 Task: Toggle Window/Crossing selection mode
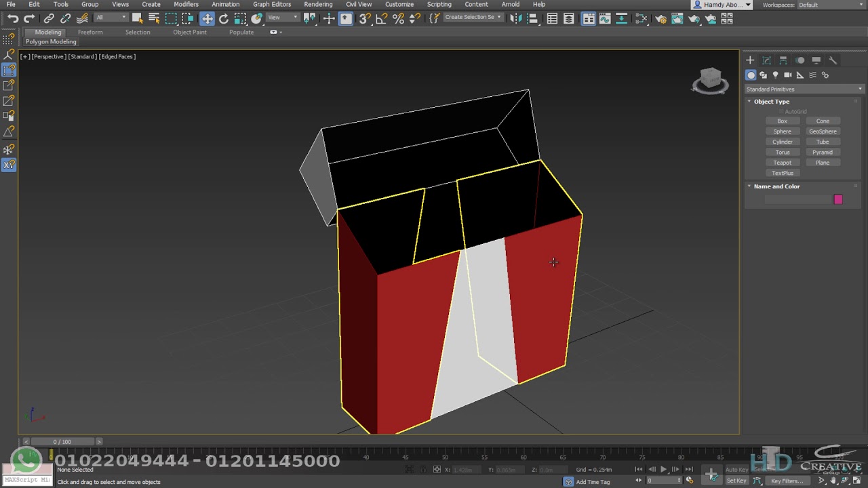pyautogui.click(x=187, y=19)
